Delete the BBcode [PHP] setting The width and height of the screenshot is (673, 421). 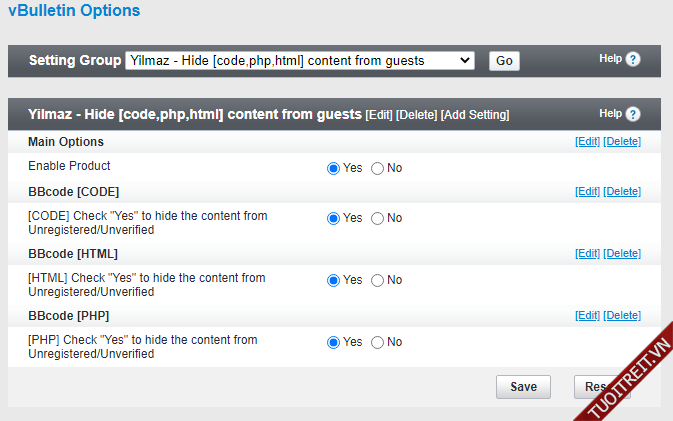pos(622,316)
